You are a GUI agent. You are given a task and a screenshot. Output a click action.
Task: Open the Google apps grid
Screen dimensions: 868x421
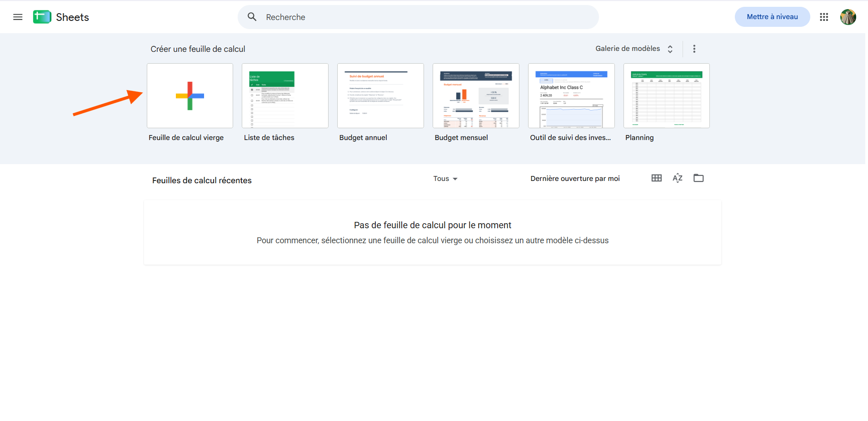click(x=824, y=17)
